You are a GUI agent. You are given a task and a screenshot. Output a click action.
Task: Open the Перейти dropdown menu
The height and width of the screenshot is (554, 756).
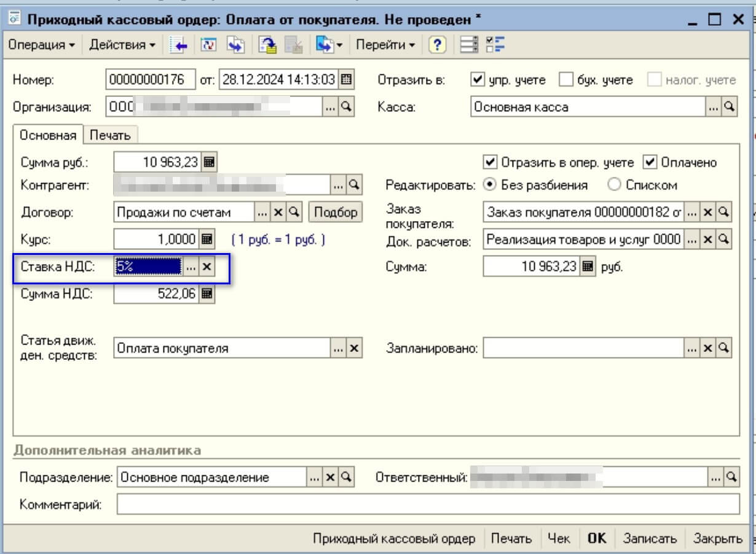click(385, 45)
